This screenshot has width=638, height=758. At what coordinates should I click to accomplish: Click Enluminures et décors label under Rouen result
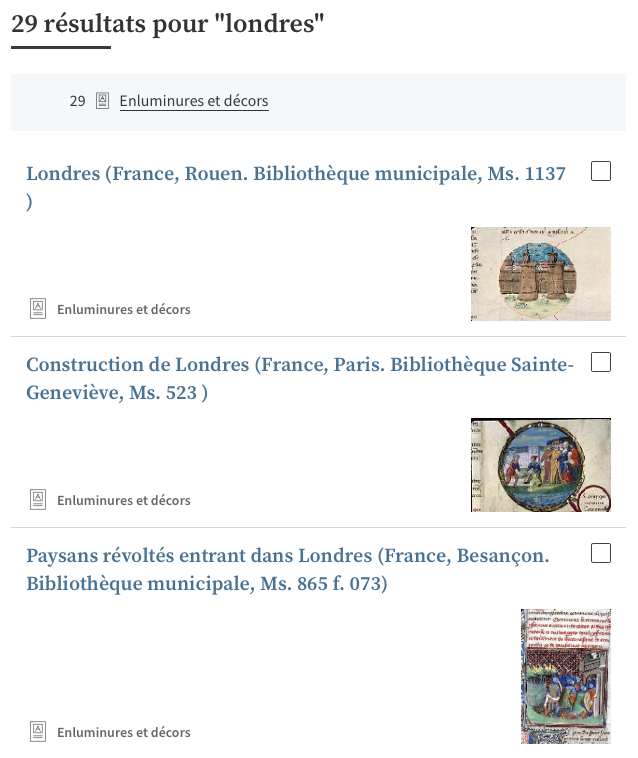click(124, 309)
